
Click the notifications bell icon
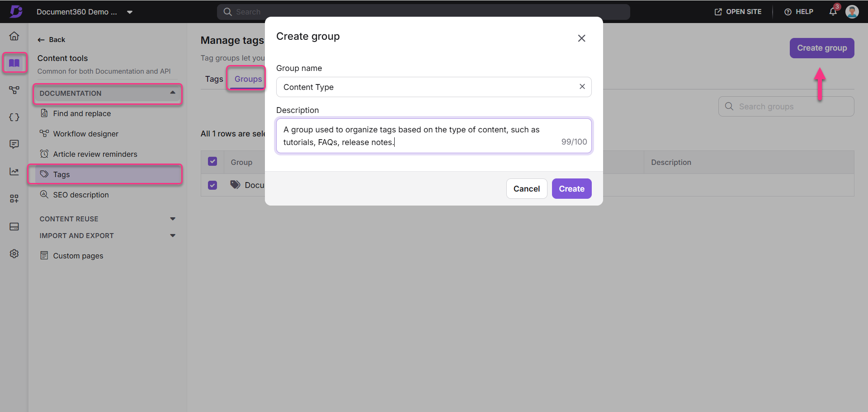(833, 12)
